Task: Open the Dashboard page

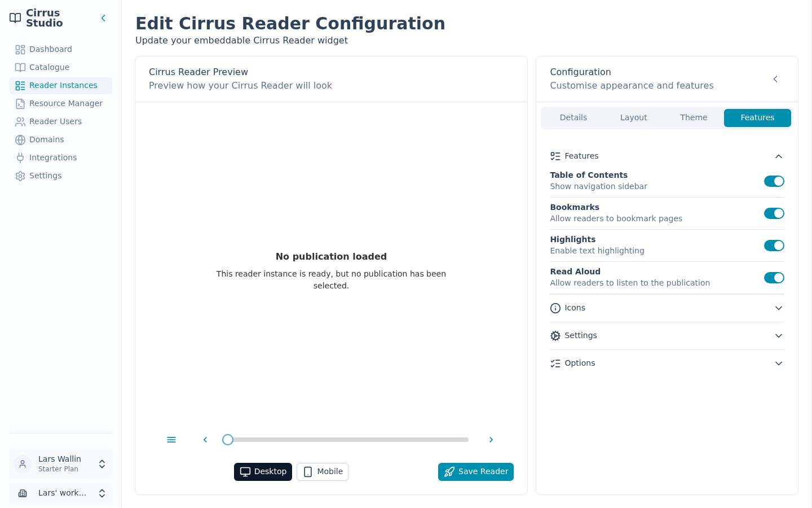Action: (x=60, y=49)
